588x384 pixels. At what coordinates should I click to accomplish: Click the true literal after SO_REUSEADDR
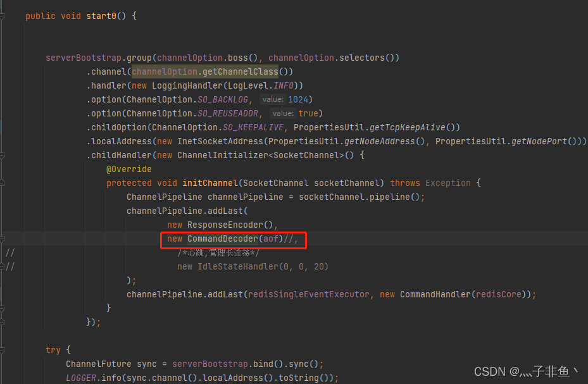click(308, 113)
